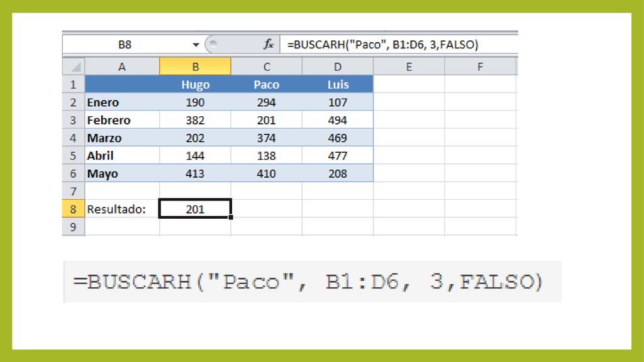Click cell with value 494

pyautogui.click(x=338, y=120)
